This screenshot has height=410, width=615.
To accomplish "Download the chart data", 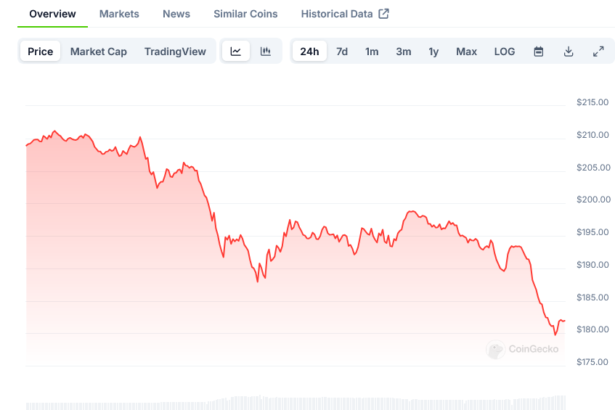I will tap(568, 51).
